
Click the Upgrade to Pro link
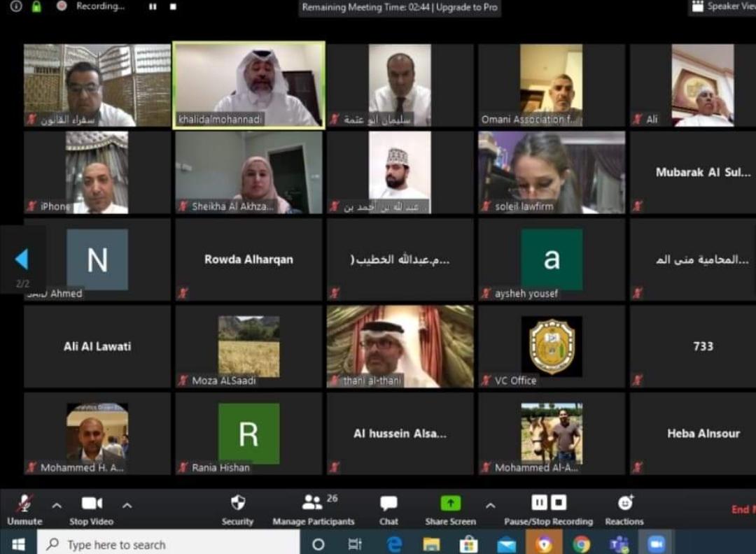[x=468, y=8]
